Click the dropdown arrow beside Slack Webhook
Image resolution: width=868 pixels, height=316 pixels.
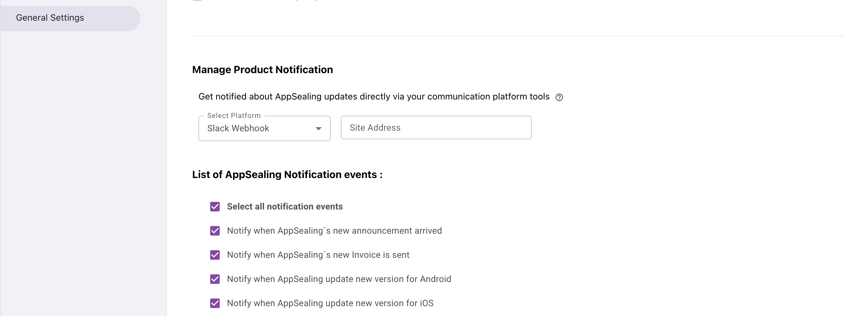click(x=318, y=128)
